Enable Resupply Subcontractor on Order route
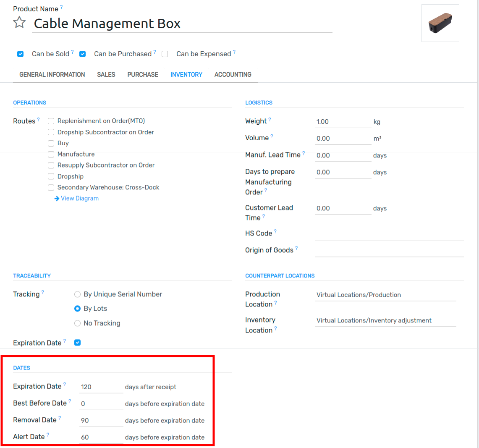This screenshot has height=448, width=479. (x=51, y=165)
